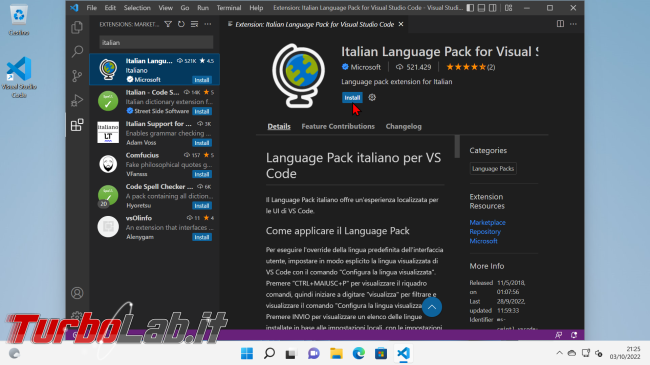Open the Microsoft resource link

tap(483, 241)
